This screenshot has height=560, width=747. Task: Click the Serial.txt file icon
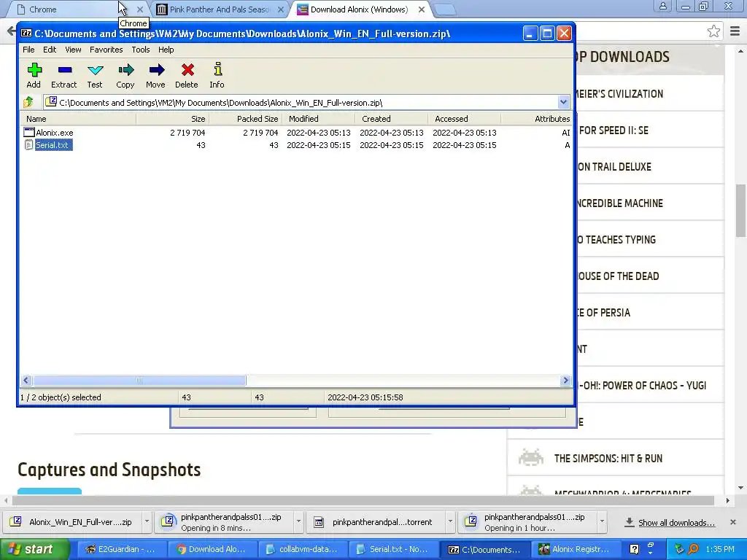pos(29,145)
